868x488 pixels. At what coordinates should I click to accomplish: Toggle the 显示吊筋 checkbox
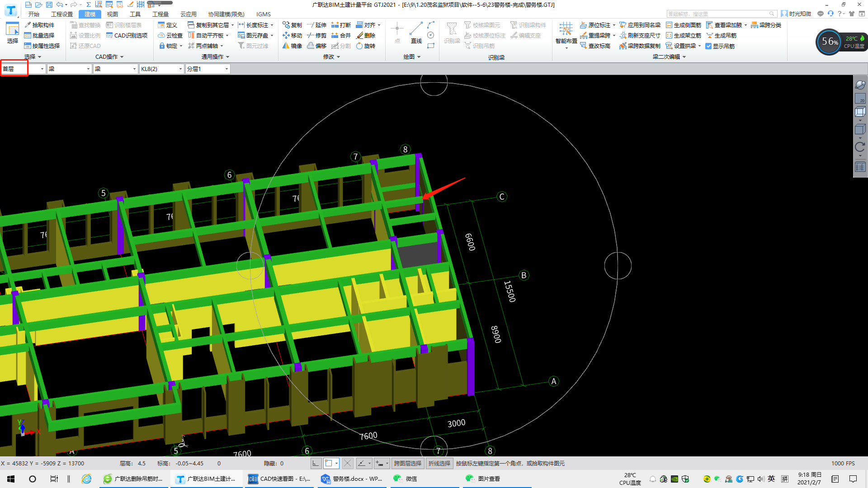[708, 46]
